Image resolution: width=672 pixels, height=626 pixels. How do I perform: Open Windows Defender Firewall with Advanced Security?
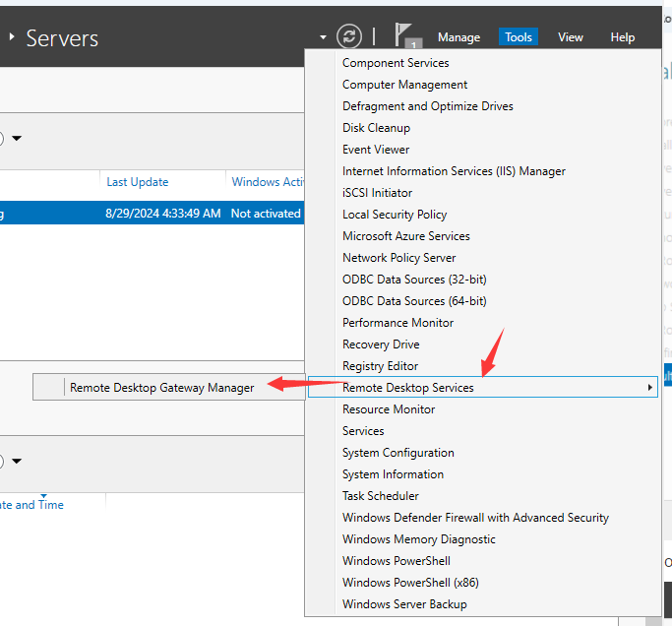point(475,518)
